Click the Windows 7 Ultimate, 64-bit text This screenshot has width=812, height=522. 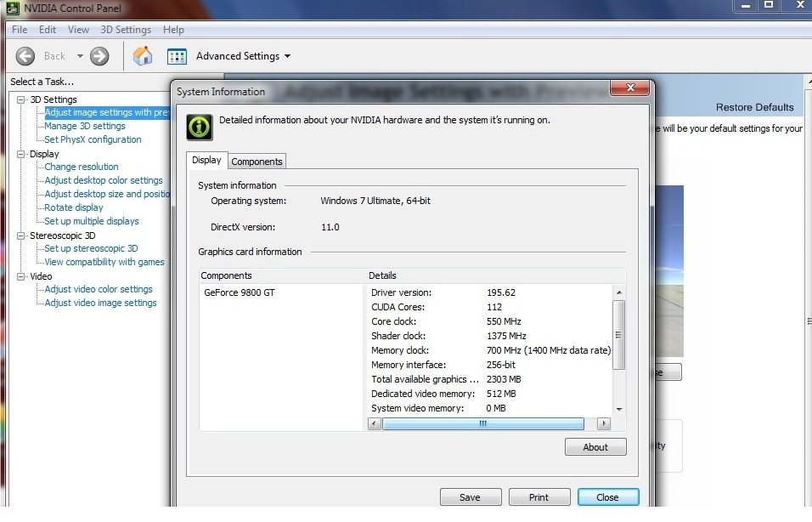tap(375, 201)
